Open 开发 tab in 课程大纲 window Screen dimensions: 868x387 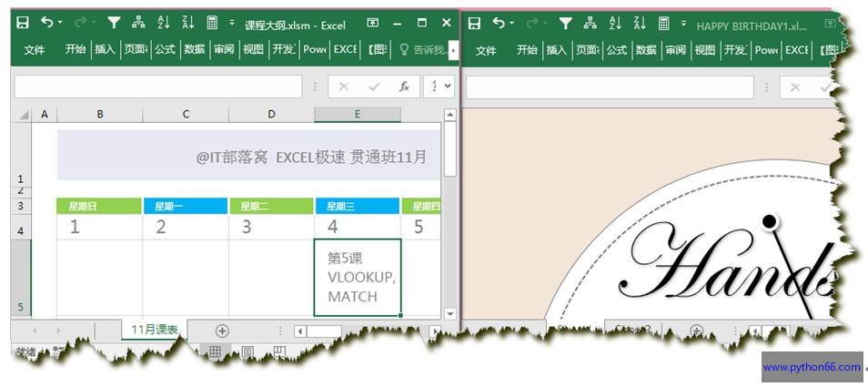pyautogui.click(x=285, y=49)
